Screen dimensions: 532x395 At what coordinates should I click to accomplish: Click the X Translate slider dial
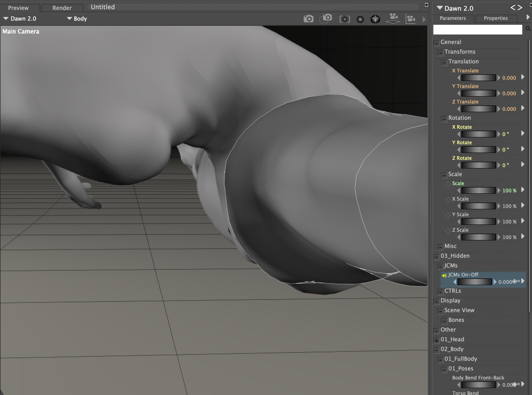(479, 78)
